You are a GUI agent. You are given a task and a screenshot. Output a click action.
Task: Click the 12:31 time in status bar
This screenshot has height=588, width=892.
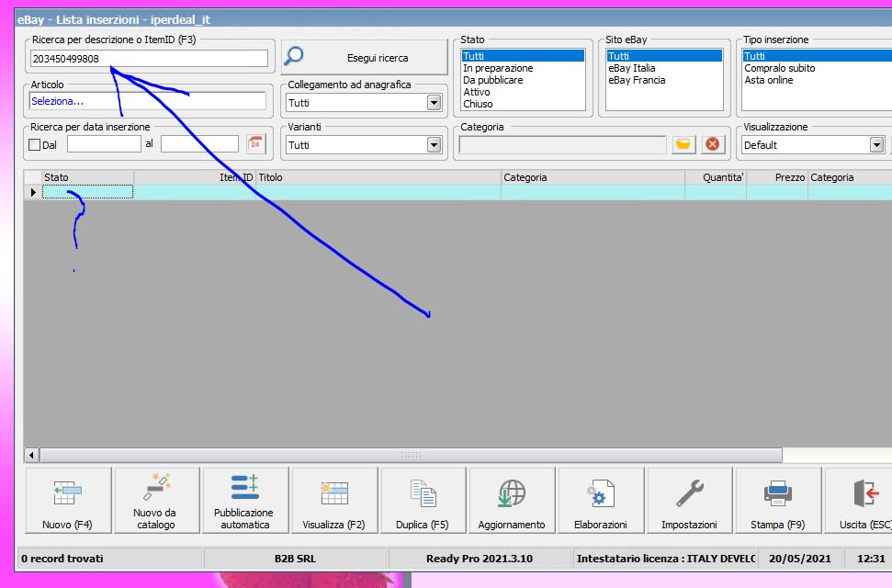pyautogui.click(x=871, y=559)
